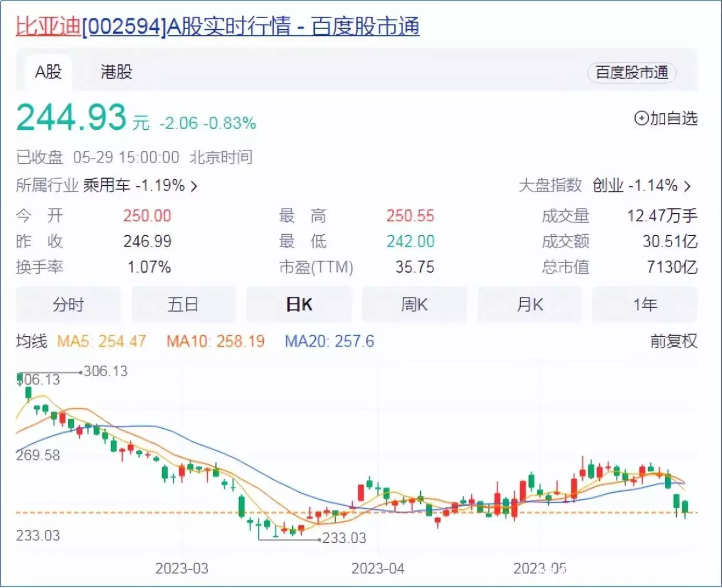Click the 233.03 low price marker
This screenshot has height=588, width=722.
[344, 538]
